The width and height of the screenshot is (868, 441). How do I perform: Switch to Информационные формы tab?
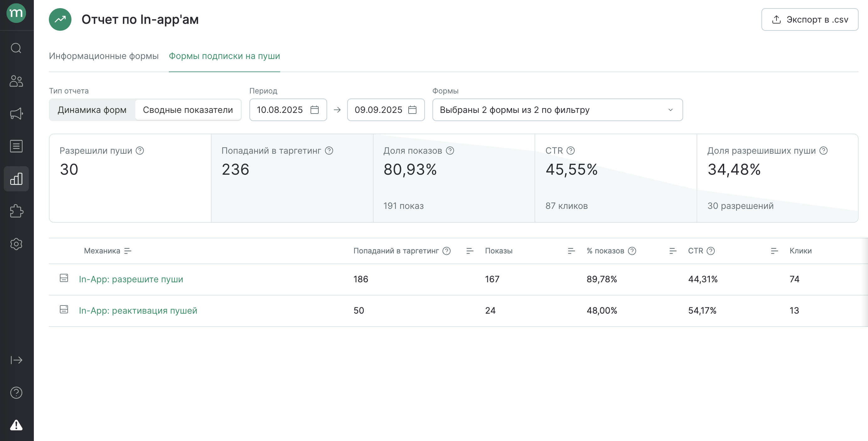[104, 56]
